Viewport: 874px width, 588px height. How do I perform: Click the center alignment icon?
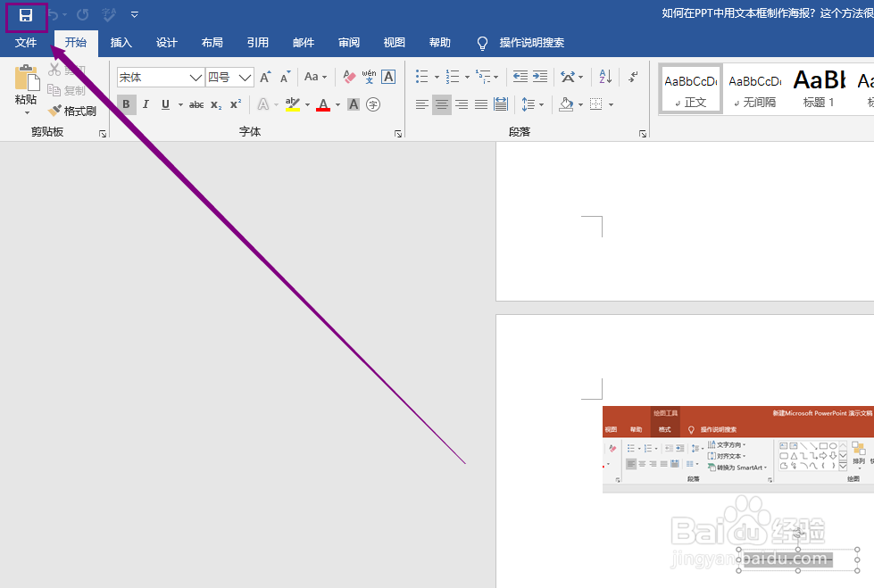coord(441,104)
